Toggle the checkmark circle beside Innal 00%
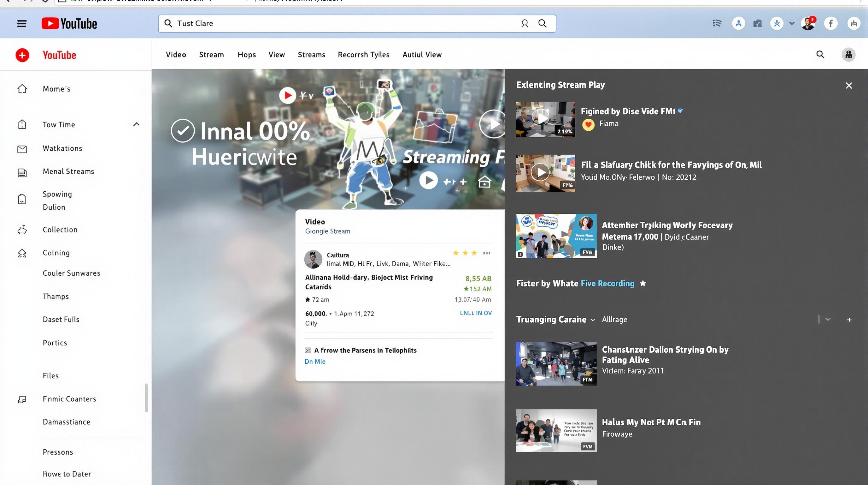This screenshot has width=868, height=485. point(183,130)
